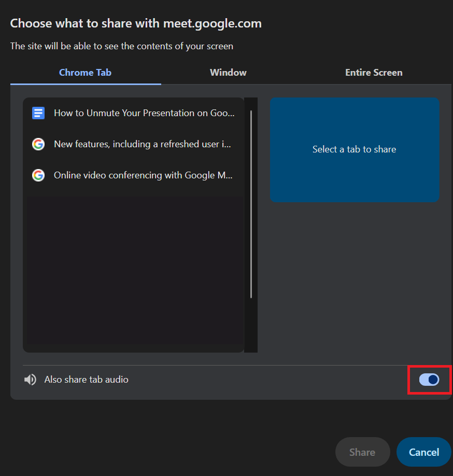Click the speaker audio icon
Image resolution: width=453 pixels, height=476 pixels.
(x=30, y=380)
